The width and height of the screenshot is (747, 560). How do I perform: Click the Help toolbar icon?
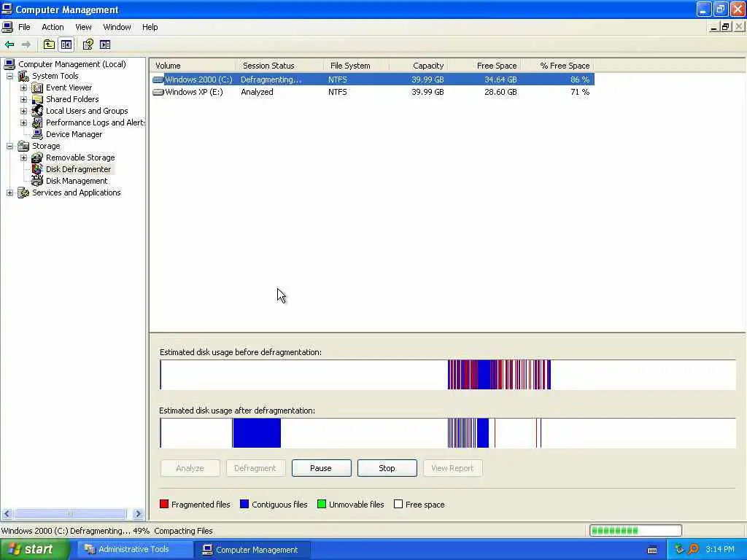point(88,44)
